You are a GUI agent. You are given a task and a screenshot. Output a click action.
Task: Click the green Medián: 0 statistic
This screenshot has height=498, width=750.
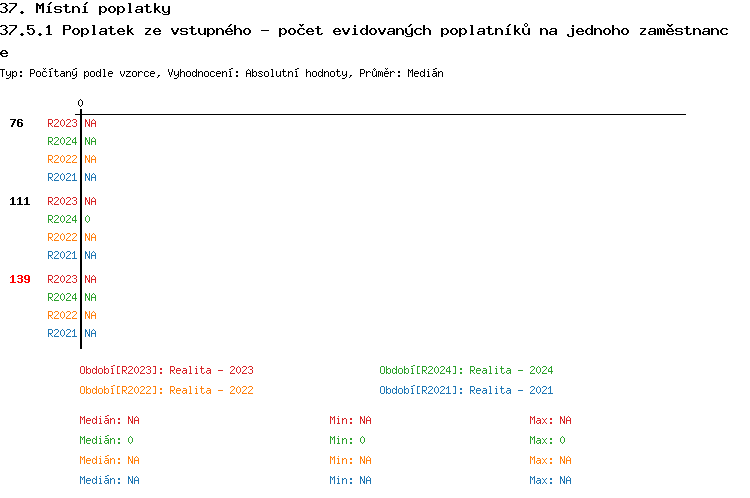(106, 440)
